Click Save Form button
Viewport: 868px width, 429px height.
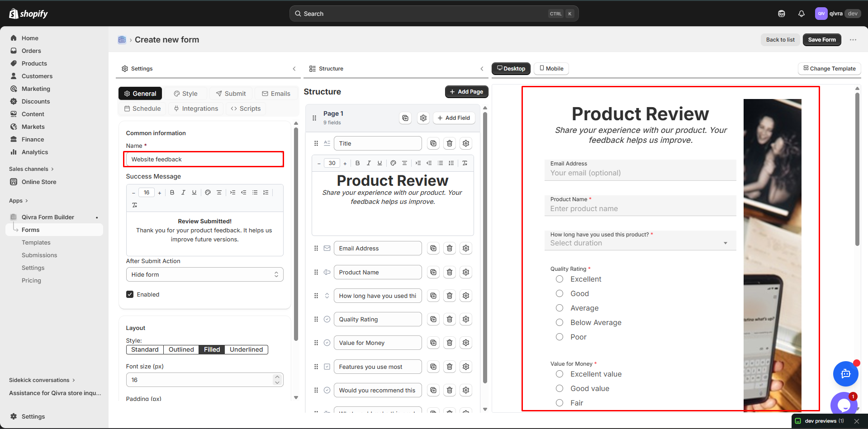(822, 40)
